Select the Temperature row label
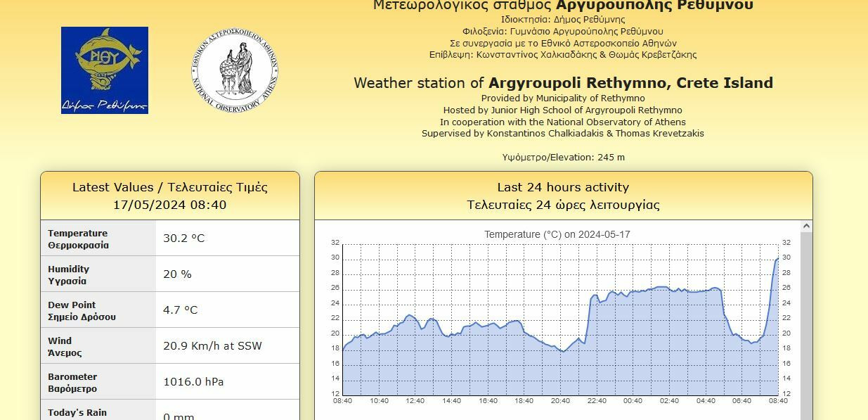Viewport: 868px width, 420px height. [78, 239]
